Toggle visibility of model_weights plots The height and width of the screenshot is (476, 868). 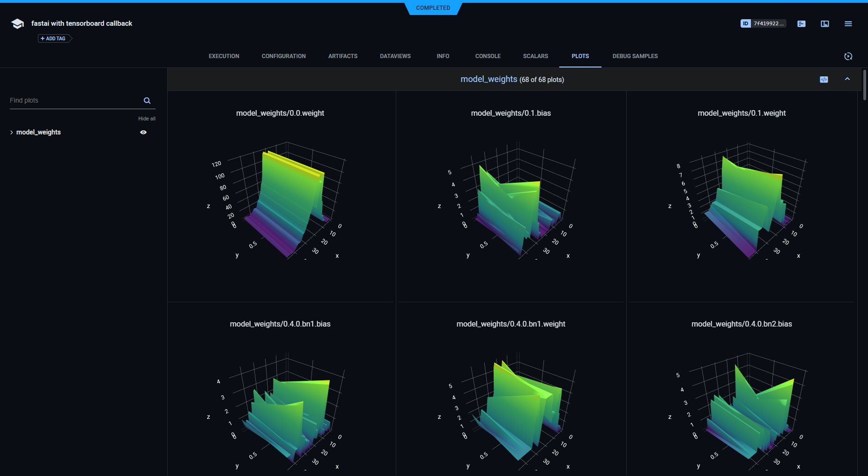coord(143,133)
